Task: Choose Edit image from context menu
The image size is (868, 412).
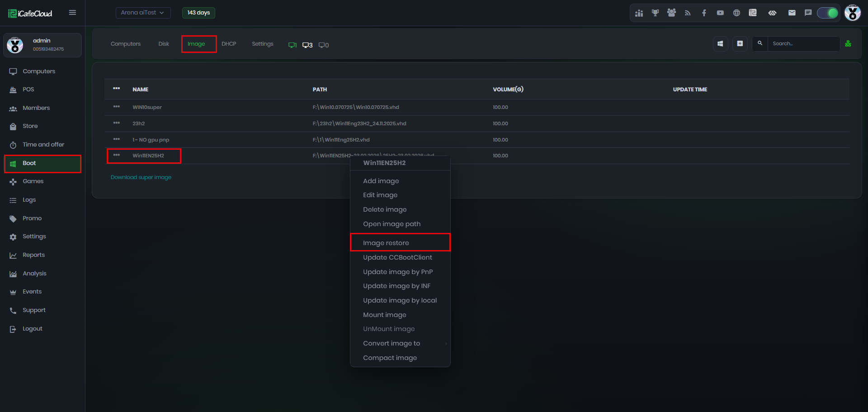Action: pyautogui.click(x=400, y=195)
